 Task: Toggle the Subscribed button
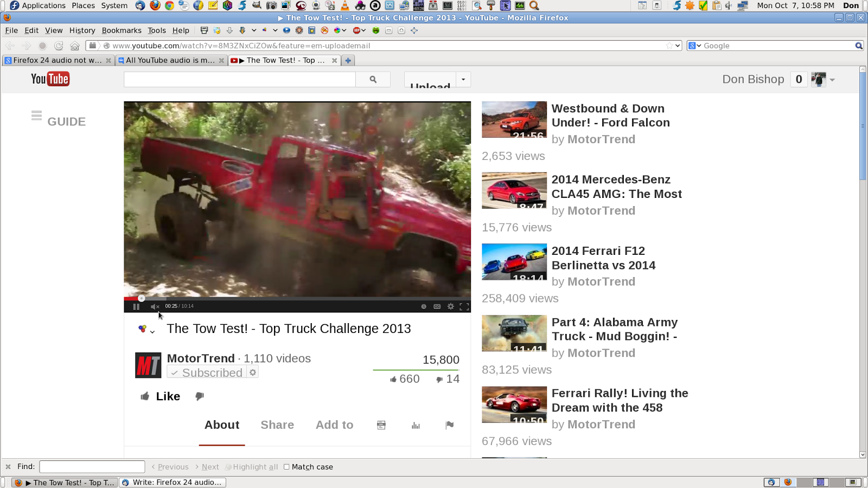pos(207,373)
